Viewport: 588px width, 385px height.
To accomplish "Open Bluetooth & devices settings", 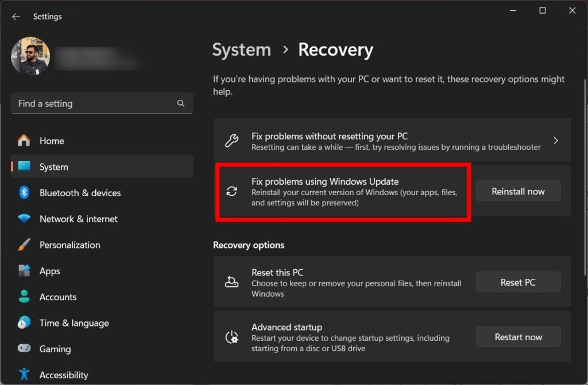I will [x=102, y=193].
